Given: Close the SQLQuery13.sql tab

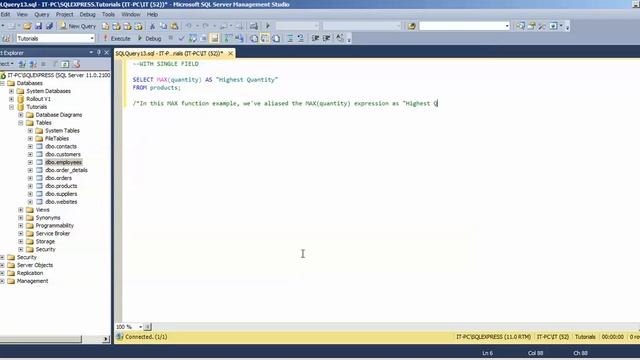Looking at the screenshot, I should point(231,53).
